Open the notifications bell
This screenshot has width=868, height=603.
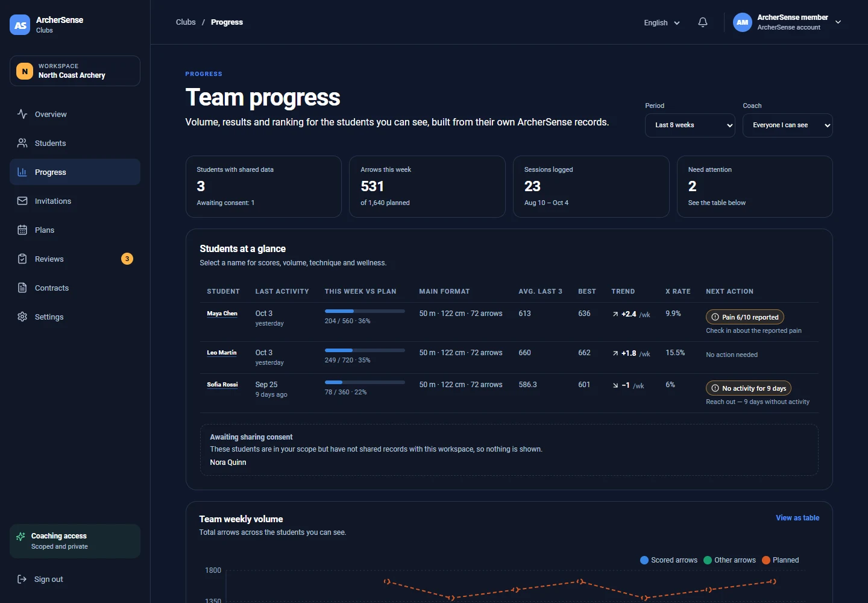point(703,22)
